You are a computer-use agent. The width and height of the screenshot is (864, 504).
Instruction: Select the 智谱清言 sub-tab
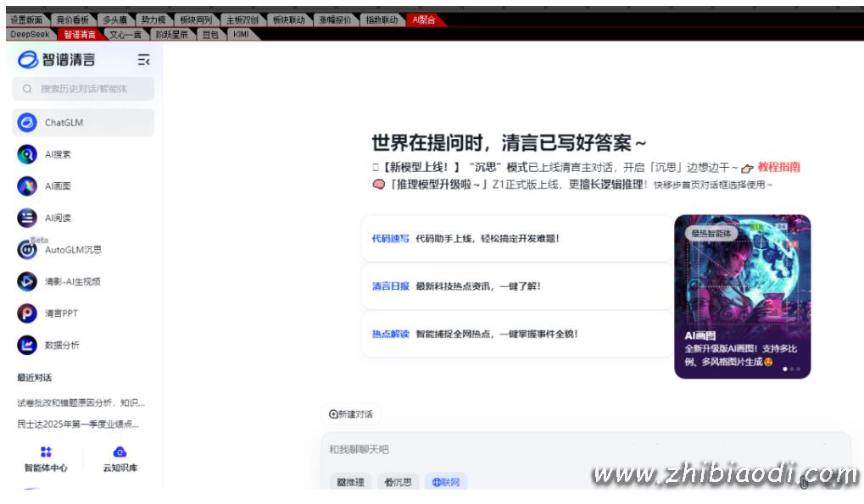[x=80, y=34]
